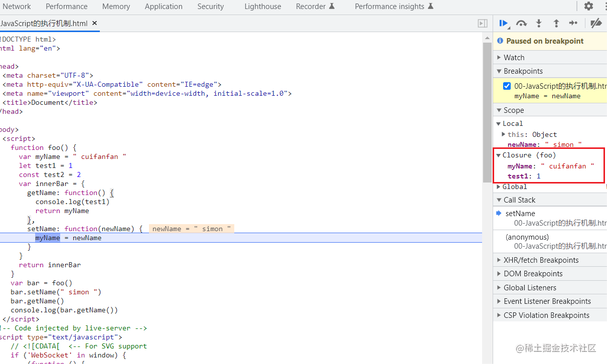Resume script execution with the blue play icon
This screenshot has width=607, height=364.
503,23
